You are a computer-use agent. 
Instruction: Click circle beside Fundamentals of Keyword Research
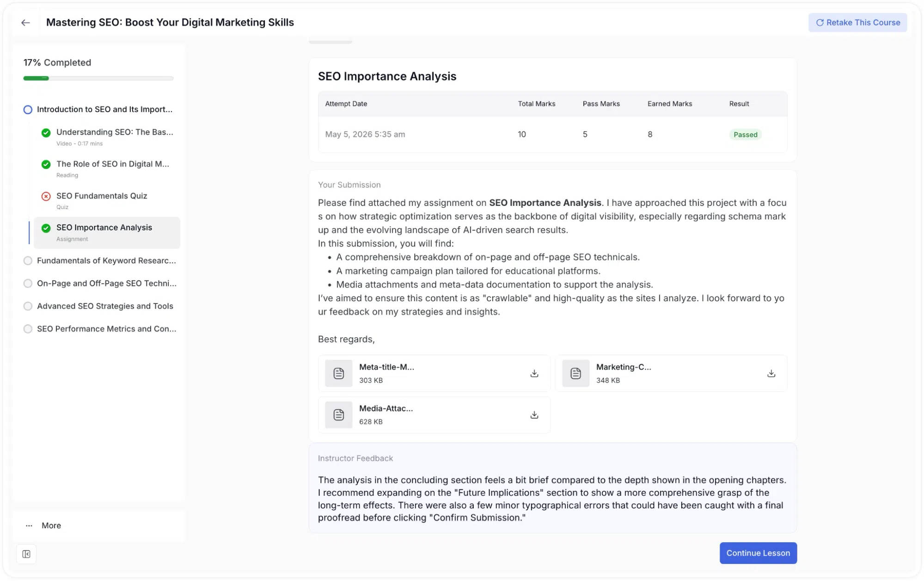[x=28, y=261]
